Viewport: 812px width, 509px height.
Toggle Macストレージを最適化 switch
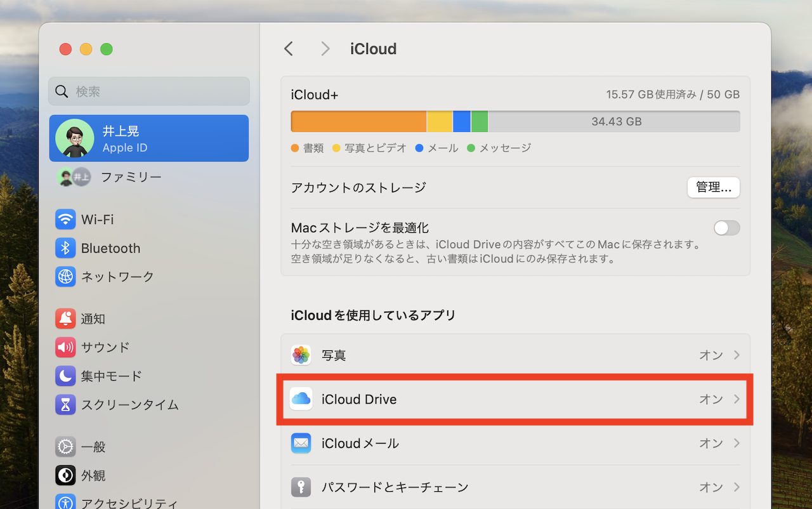click(x=726, y=228)
